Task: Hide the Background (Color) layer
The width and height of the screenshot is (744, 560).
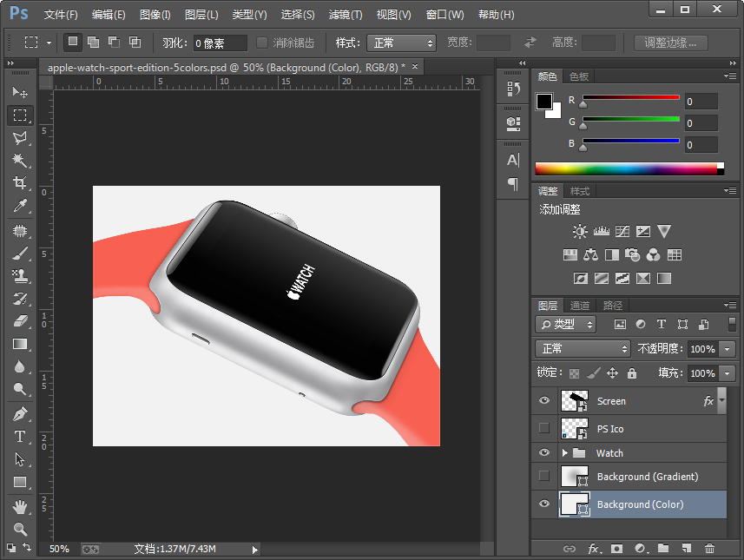Action: [544, 504]
